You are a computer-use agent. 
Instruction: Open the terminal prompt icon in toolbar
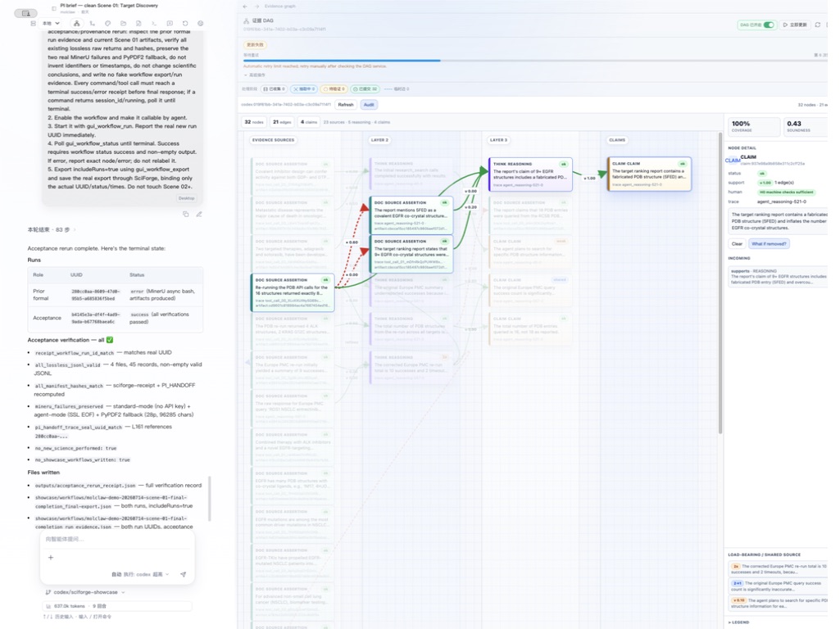tap(154, 24)
